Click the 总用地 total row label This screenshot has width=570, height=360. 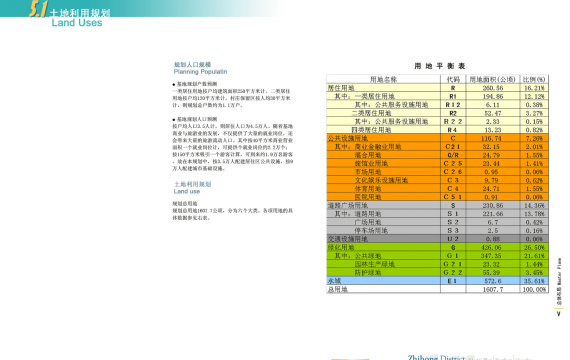[x=338, y=289]
